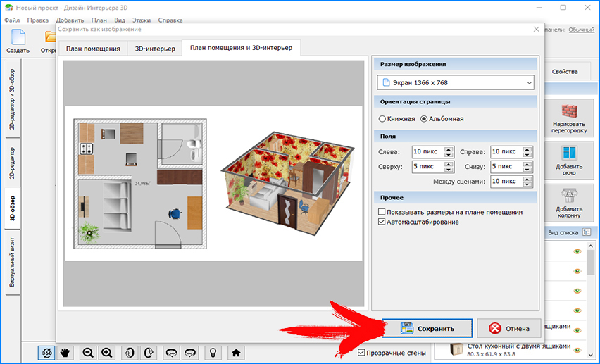Click the 3D interior render preview
This screenshot has height=364, width=600.
(x=288, y=183)
